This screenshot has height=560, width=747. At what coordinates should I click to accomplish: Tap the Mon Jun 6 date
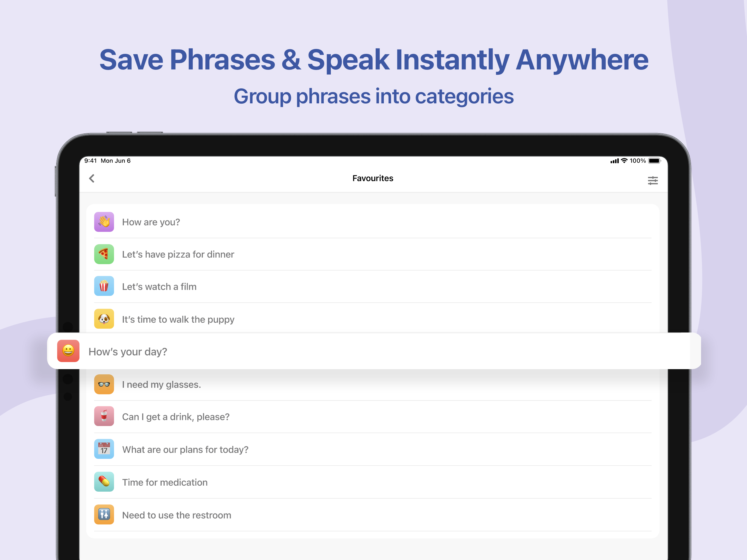115,161
